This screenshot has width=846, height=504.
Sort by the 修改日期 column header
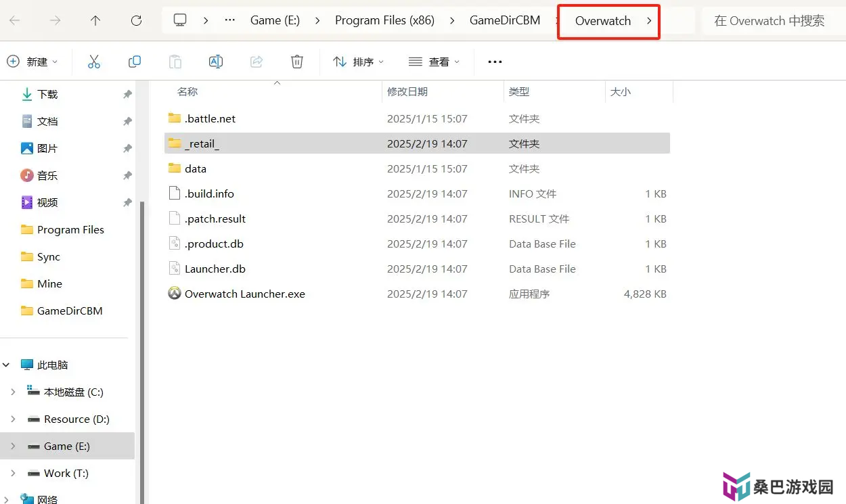(407, 91)
